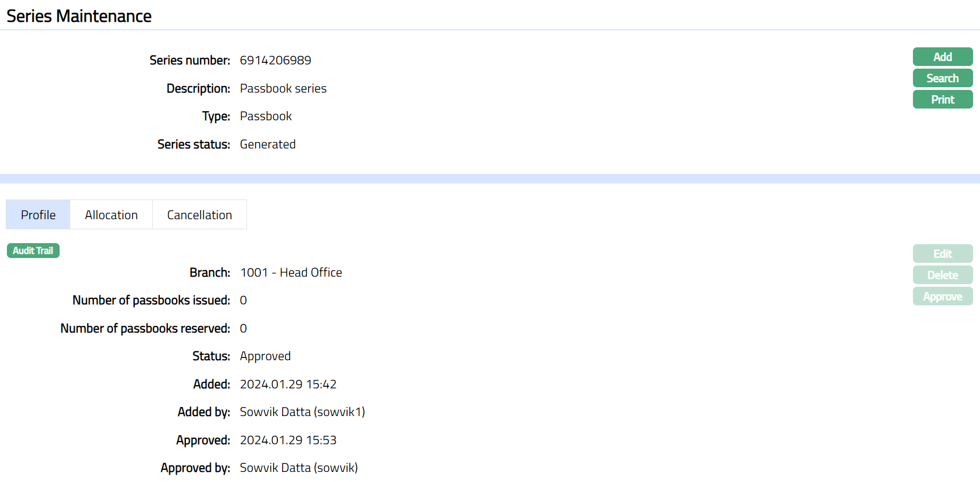Click the Approved by name Sowvik Datta (sowvik)

pyautogui.click(x=299, y=468)
